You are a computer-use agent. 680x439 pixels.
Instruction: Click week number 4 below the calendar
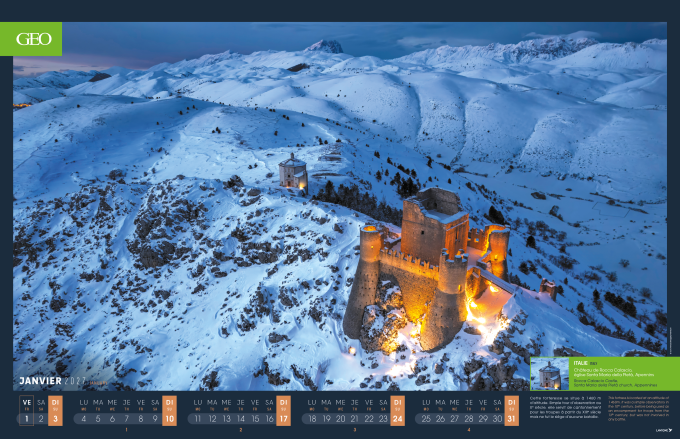(468, 431)
